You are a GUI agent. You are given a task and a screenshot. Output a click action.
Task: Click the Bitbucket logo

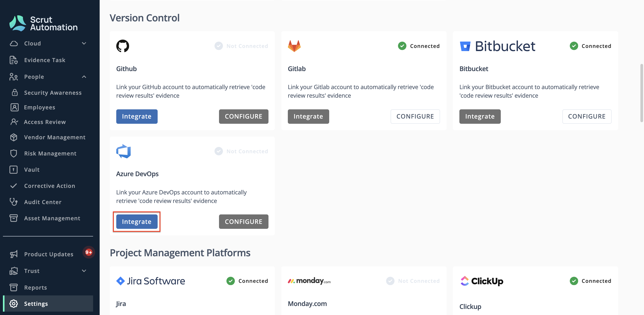pos(497,46)
